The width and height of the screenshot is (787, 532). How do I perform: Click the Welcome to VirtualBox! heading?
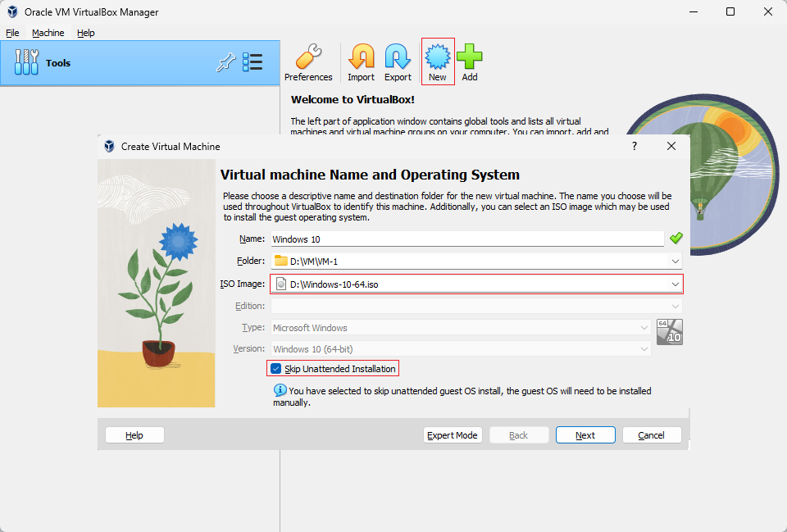click(x=353, y=99)
